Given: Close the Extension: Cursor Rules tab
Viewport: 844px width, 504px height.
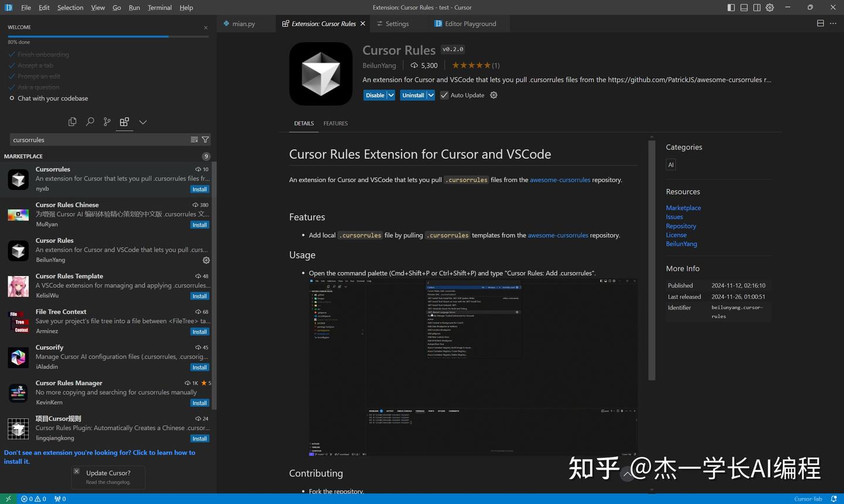Looking at the screenshot, I should 363,24.
